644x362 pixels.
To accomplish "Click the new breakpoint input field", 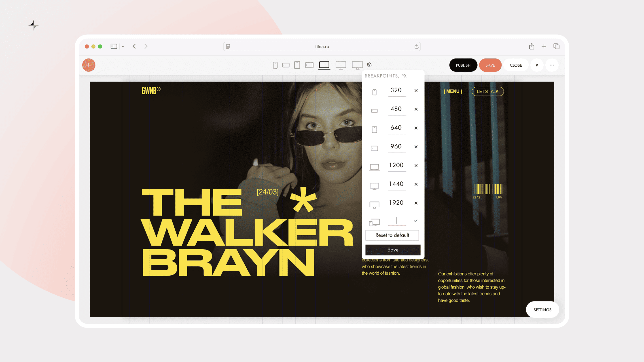I will (397, 221).
